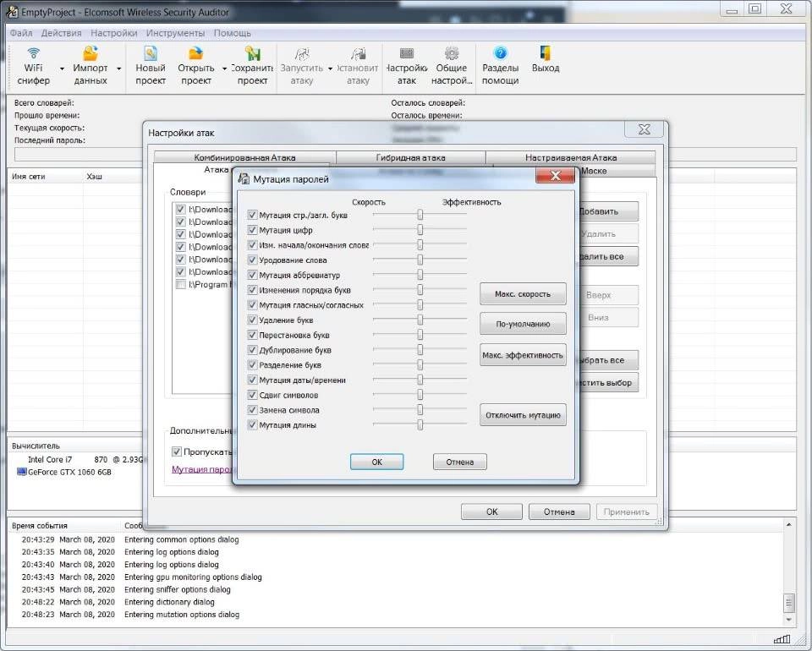812x651 pixels.
Task: Expand the Импорт данных dropdown arrow
Action: point(118,68)
